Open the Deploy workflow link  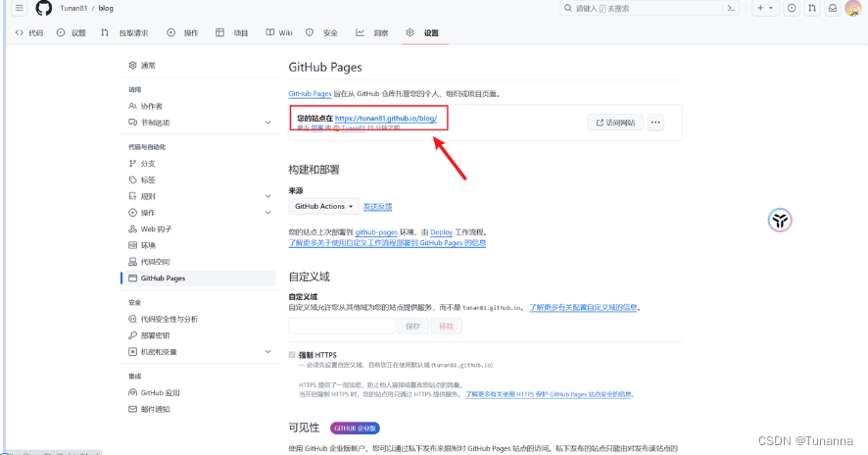pyautogui.click(x=441, y=232)
